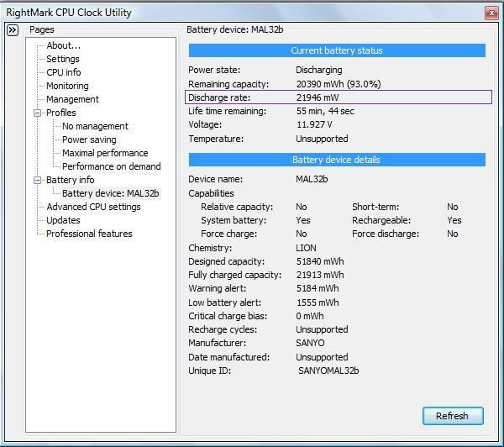Viewport: 504px width, 447px height.
Task: Select Battery device: MAL32b in tree
Action: (111, 193)
